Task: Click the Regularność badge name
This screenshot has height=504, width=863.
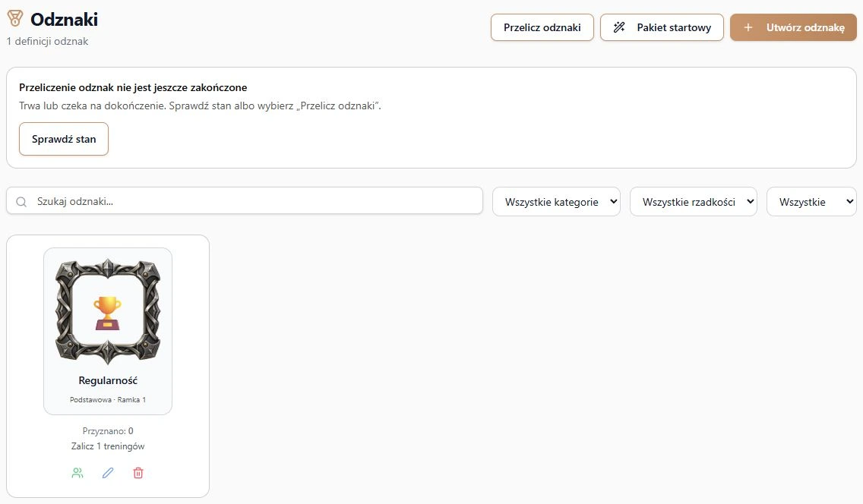Action: click(x=108, y=380)
